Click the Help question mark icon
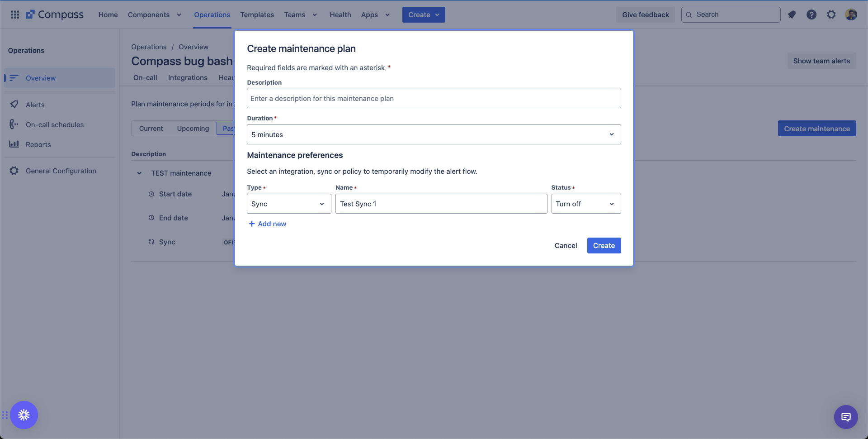Screen dimensions: 868x439 (x=811, y=14)
